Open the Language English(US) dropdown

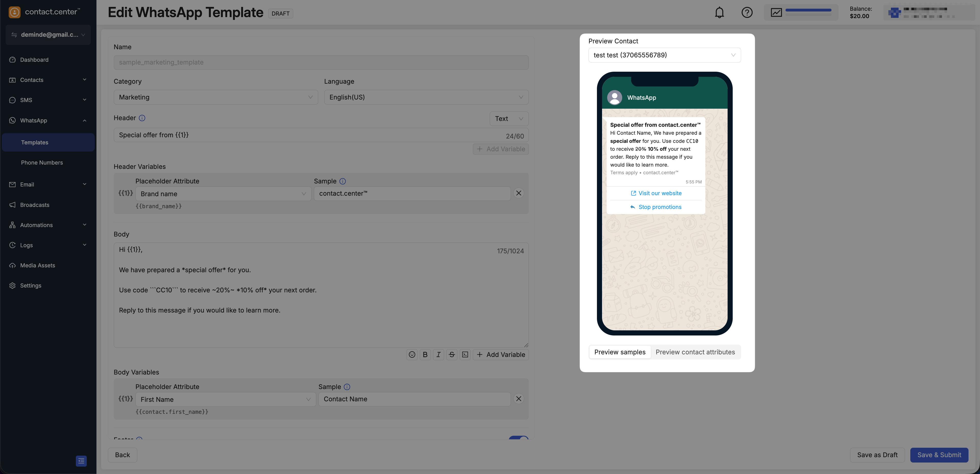426,97
